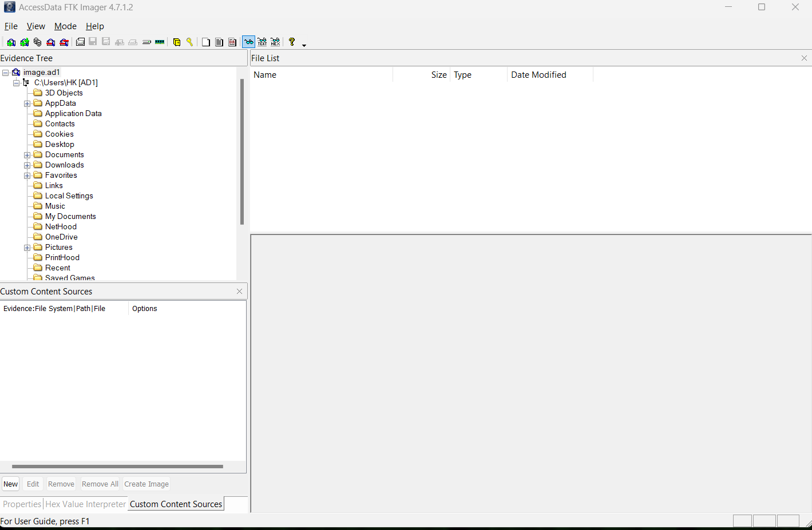Expand the AppData folder
Screen dimensions: 812x530
coord(27,103)
